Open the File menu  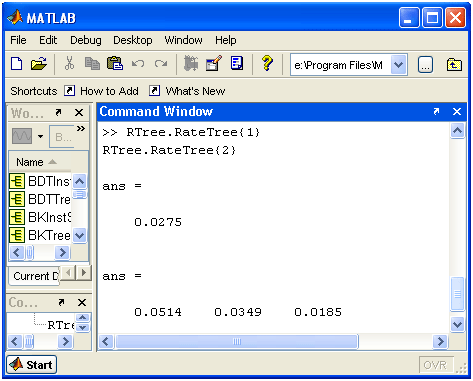[18, 40]
